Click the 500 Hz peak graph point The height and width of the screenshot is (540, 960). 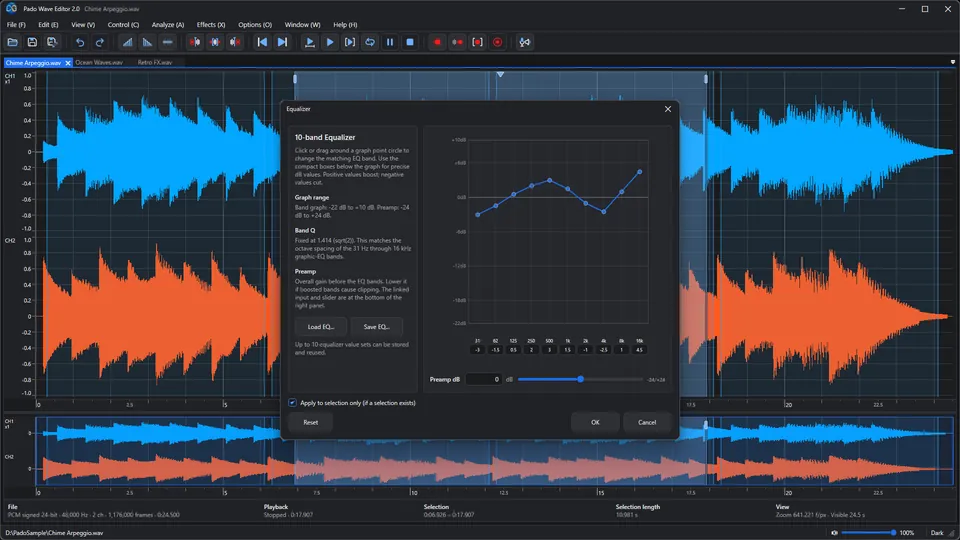click(549, 181)
